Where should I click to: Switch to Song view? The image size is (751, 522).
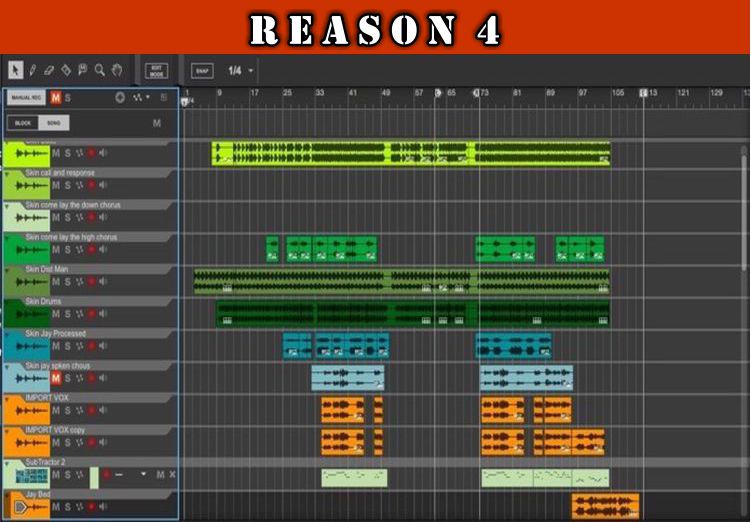(x=54, y=123)
